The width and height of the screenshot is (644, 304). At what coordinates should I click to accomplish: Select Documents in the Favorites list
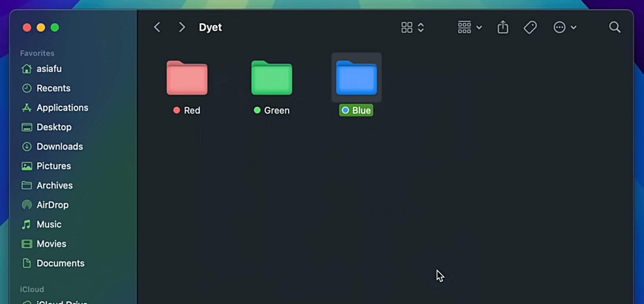click(60, 263)
